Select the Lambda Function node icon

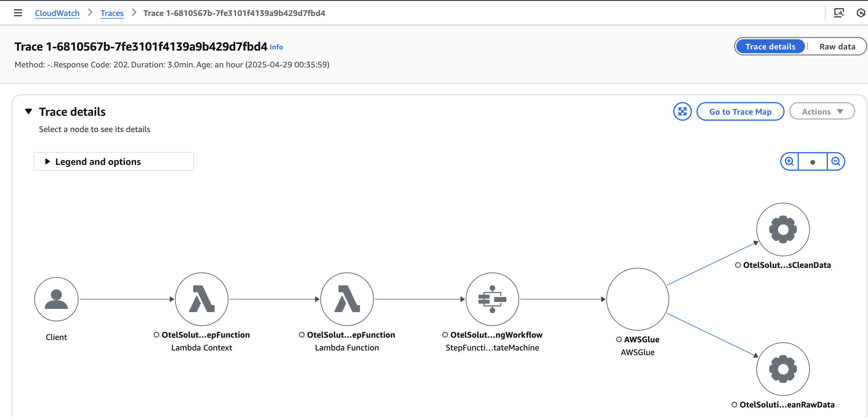[x=347, y=299]
